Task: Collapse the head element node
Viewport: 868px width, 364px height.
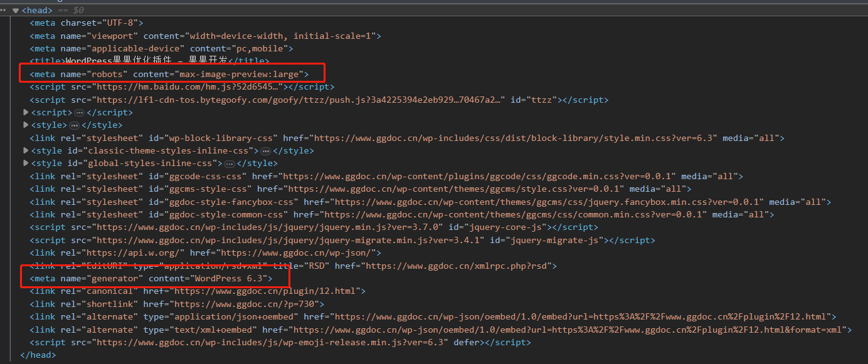Action: click(15, 10)
